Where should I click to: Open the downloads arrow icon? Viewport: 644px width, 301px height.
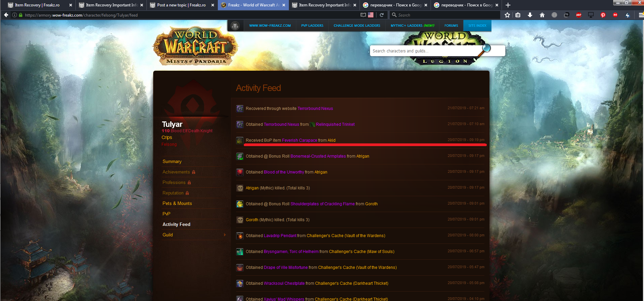(530, 15)
